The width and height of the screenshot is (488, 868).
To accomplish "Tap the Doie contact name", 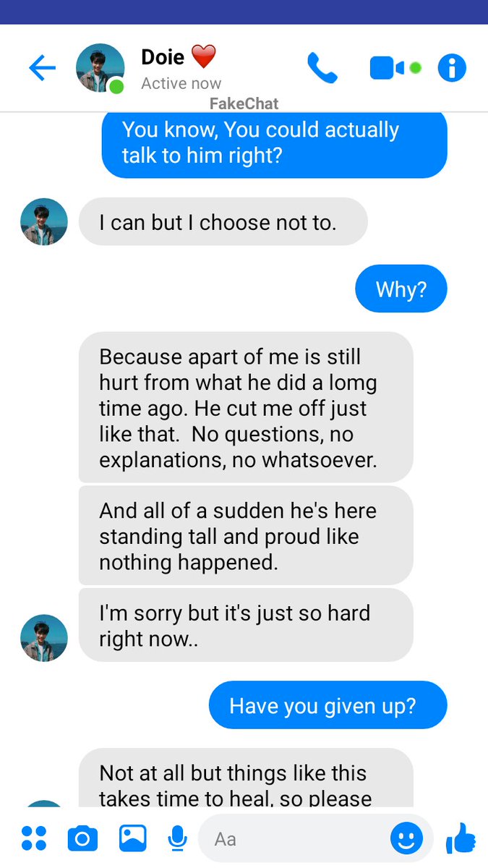I will pyautogui.click(x=163, y=56).
